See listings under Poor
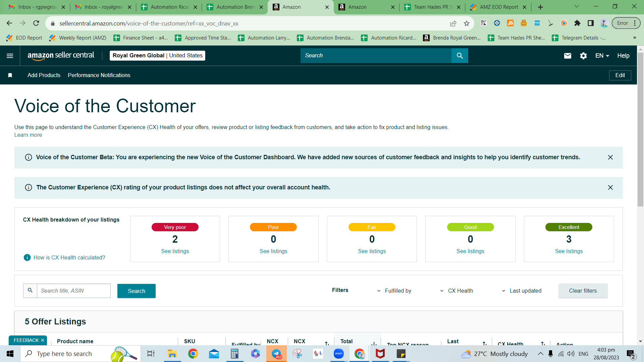644x362 pixels. (273, 251)
